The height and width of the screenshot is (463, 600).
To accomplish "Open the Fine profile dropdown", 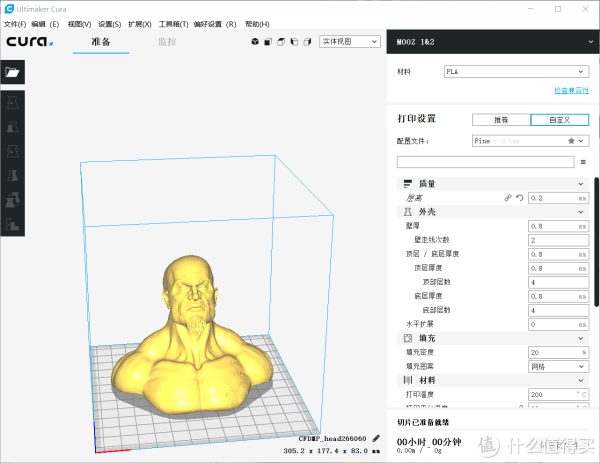I will click(530, 141).
